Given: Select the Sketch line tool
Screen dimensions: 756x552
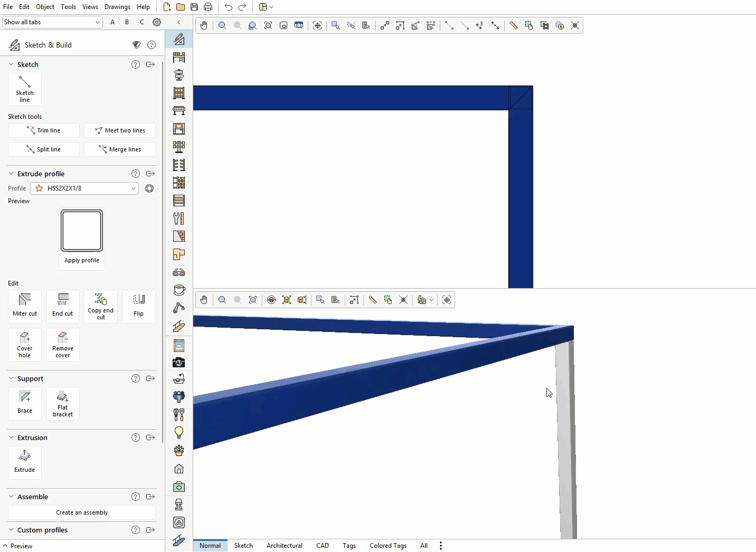Looking at the screenshot, I should [25, 89].
